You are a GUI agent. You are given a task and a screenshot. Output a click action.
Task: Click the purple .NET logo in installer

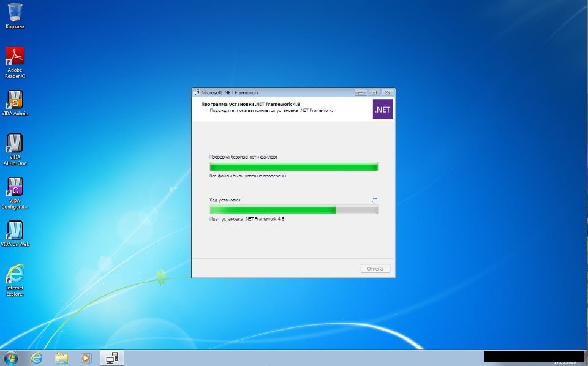tap(382, 110)
